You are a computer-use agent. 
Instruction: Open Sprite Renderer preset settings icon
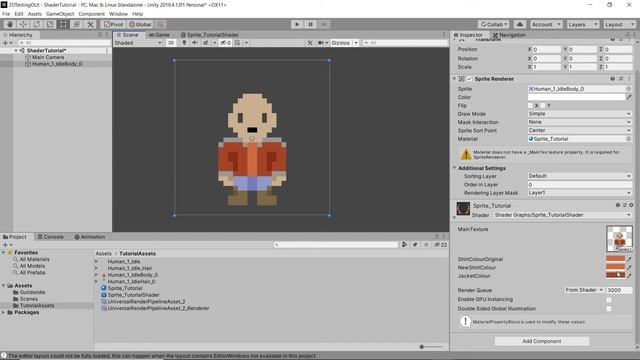[621, 79]
